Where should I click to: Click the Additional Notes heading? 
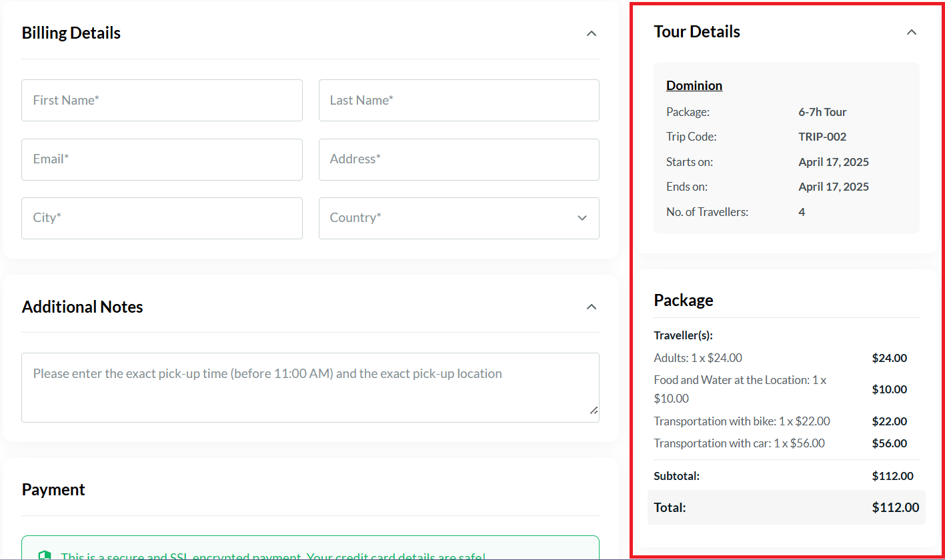(x=83, y=307)
